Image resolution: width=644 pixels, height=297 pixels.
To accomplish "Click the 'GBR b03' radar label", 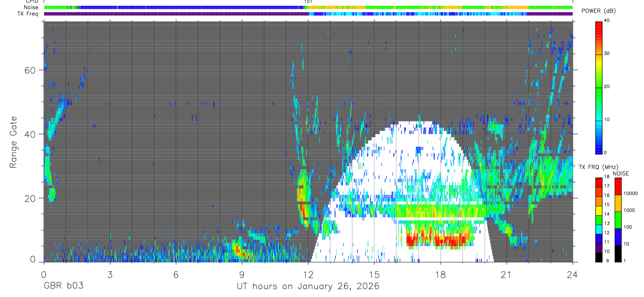I will tap(63, 286).
